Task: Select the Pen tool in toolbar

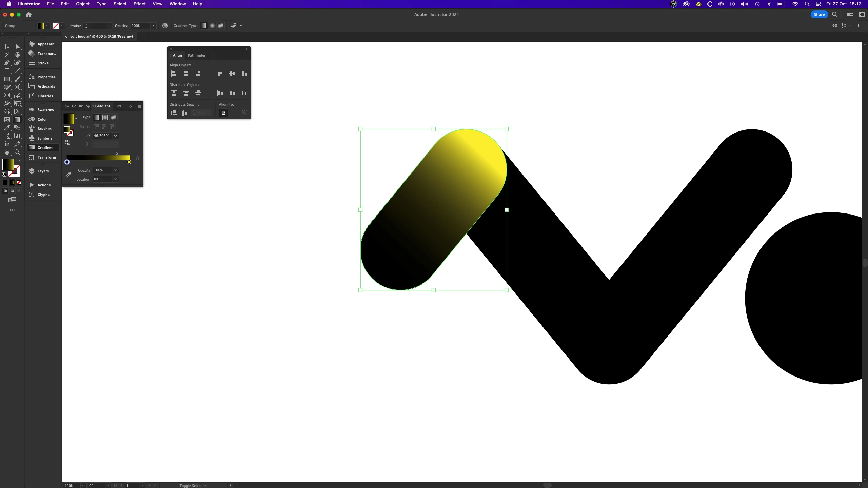Action: pos(7,63)
